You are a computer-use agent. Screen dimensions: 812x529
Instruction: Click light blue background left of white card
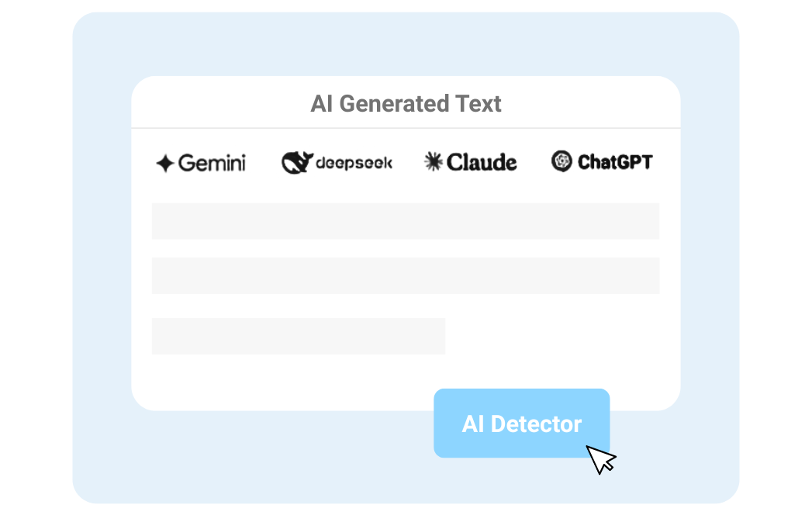point(101,256)
